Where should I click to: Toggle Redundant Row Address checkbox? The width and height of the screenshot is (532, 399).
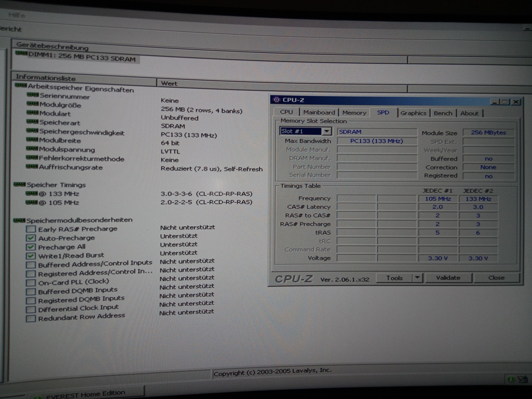31,319
